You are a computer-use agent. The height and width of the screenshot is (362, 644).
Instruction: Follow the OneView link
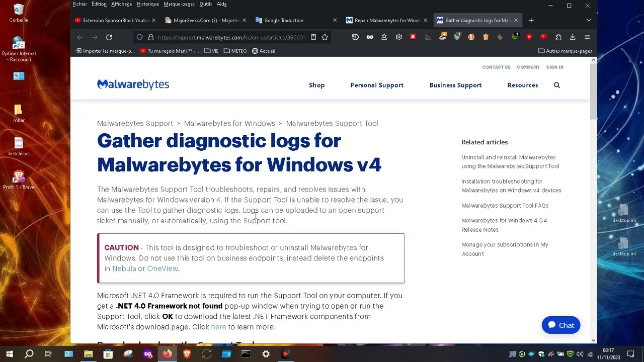point(163,268)
